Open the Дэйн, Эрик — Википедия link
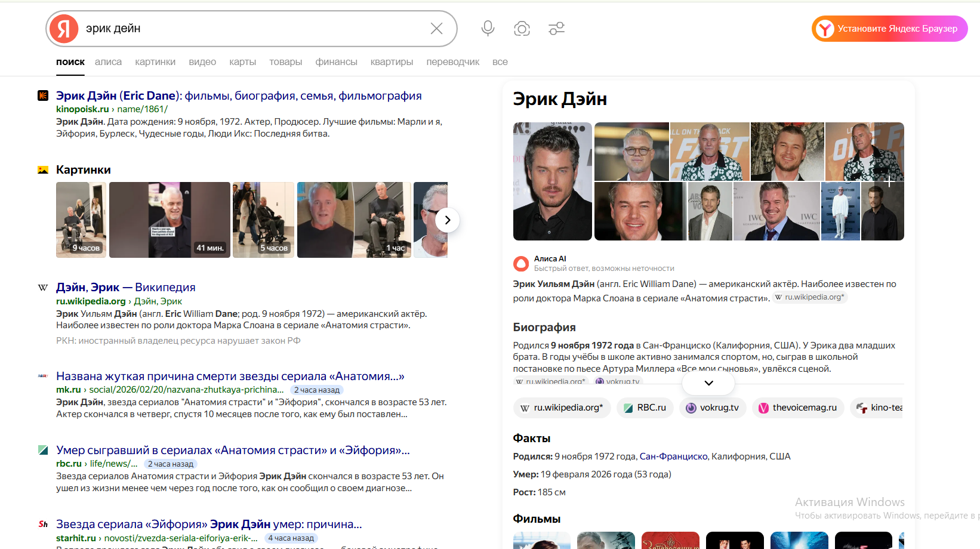980x549 pixels. pyautogui.click(x=125, y=288)
